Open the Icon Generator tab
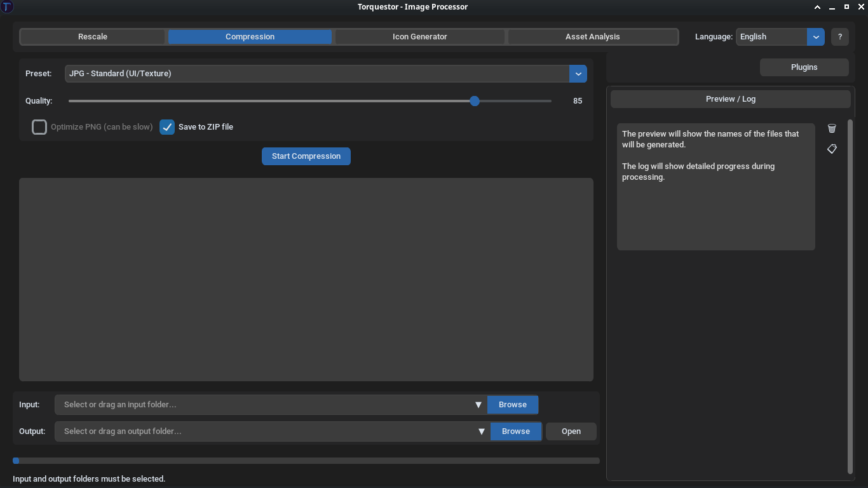Screen dimensions: 868x488 pos(419,36)
